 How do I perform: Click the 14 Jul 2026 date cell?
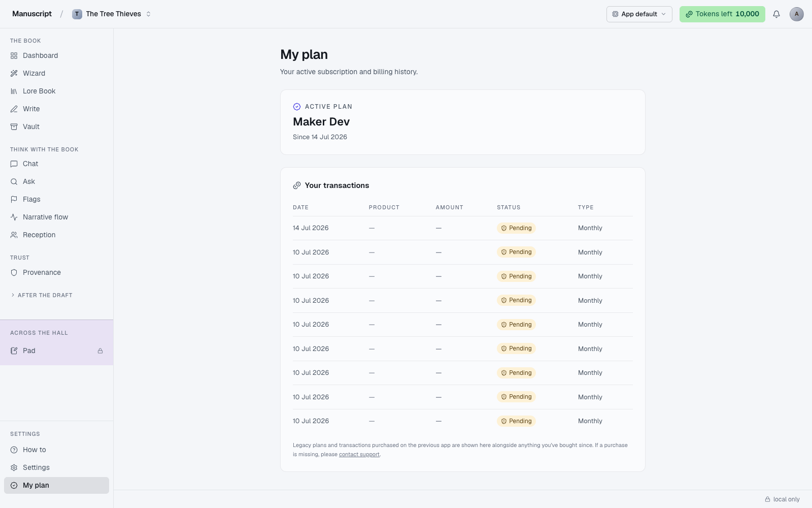click(x=311, y=228)
